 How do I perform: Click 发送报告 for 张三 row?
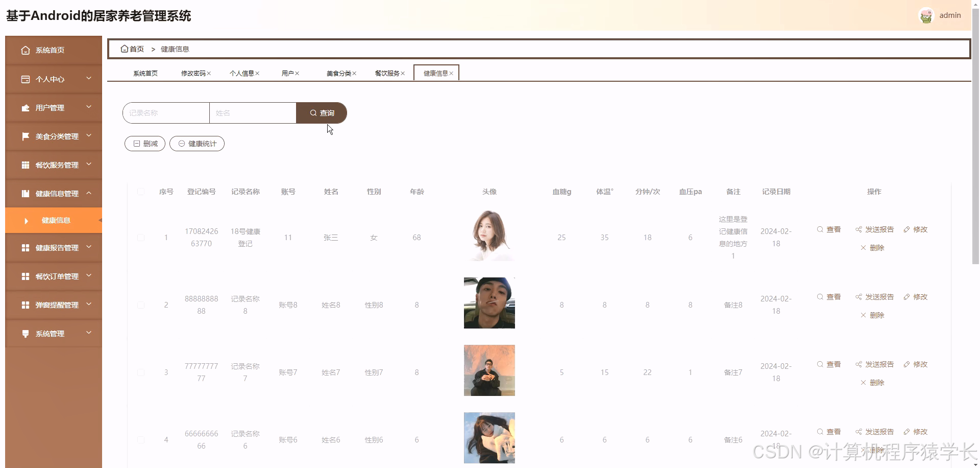click(875, 229)
